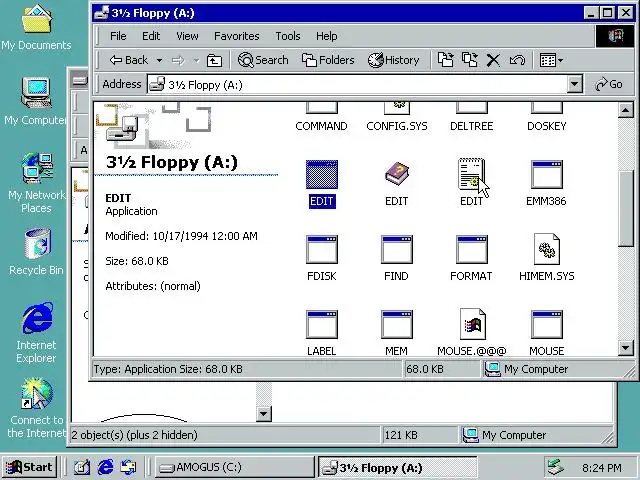The width and height of the screenshot is (640, 480).
Task: Open the My Documents desktop icon
Action: click(x=36, y=27)
